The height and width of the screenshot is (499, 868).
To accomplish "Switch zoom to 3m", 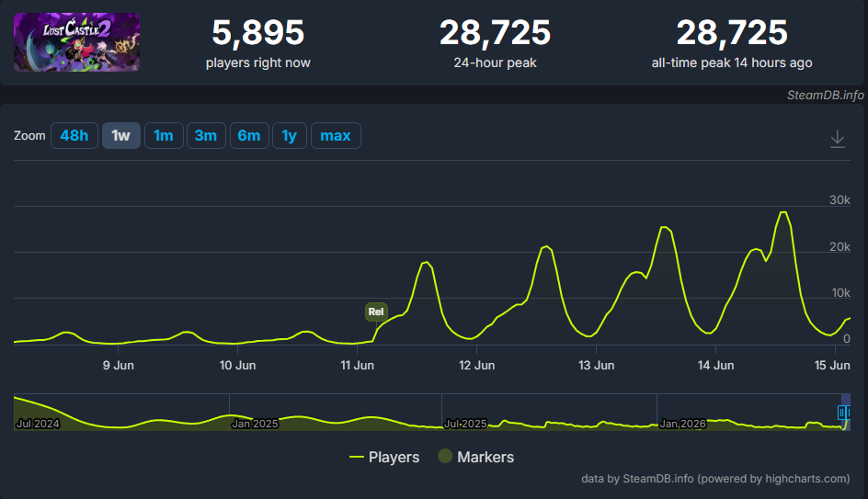I will pyautogui.click(x=206, y=135).
